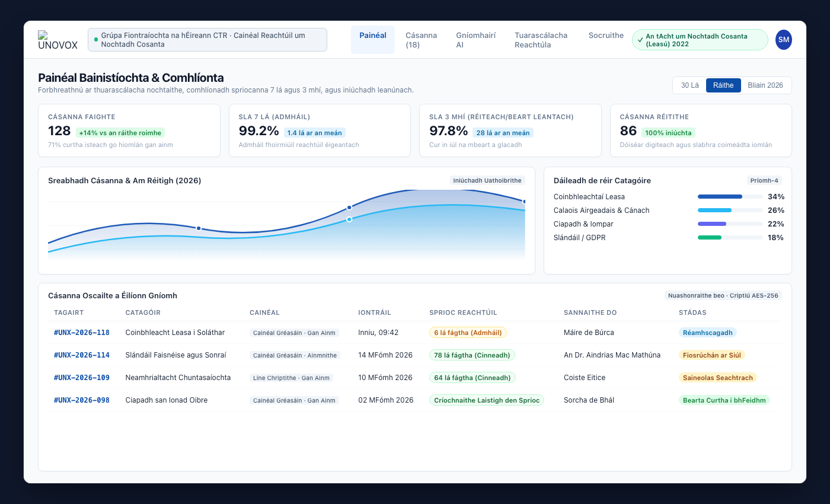Click the Príomh-4 badge
Viewport: 830px width, 504px height.
(764, 180)
